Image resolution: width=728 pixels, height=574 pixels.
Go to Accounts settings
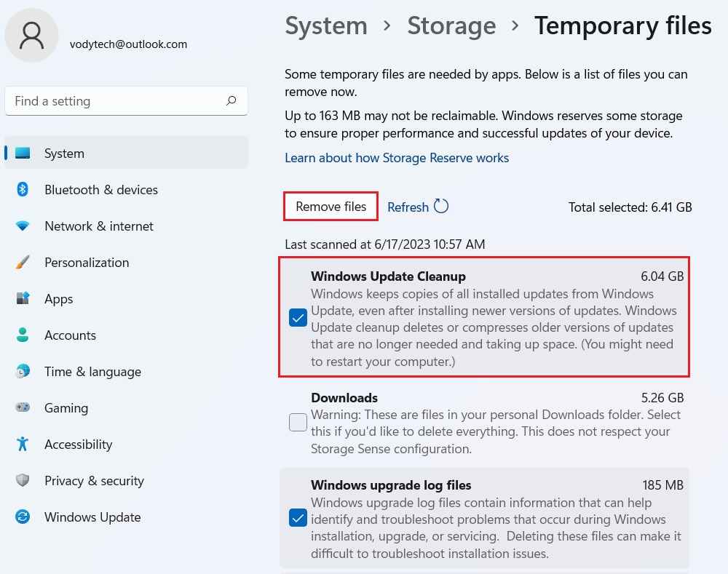[126, 335]
